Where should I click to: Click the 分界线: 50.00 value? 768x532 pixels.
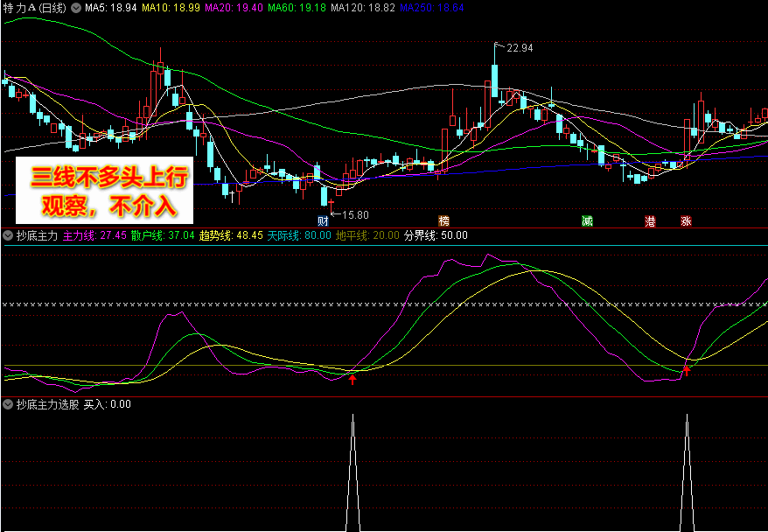(436, 235)
